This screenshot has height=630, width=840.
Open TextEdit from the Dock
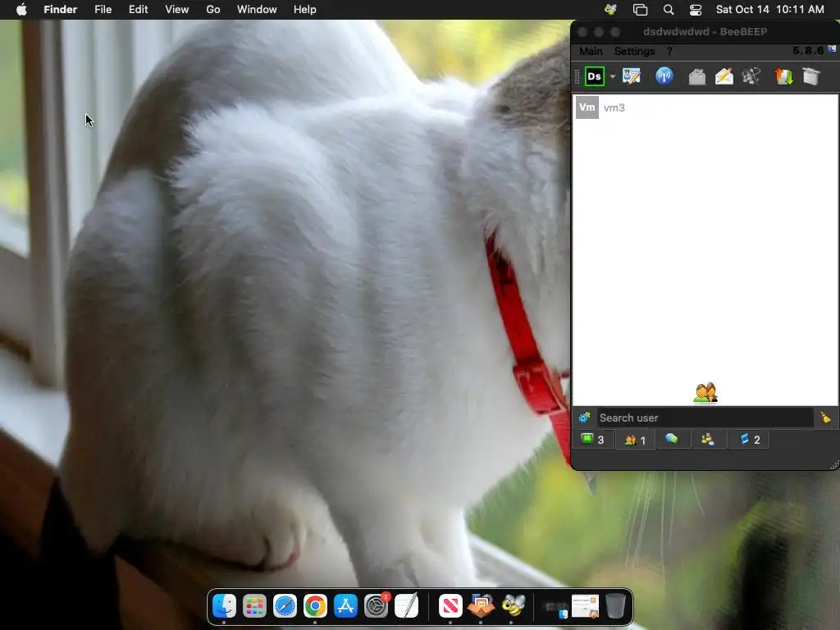[406, 606]
